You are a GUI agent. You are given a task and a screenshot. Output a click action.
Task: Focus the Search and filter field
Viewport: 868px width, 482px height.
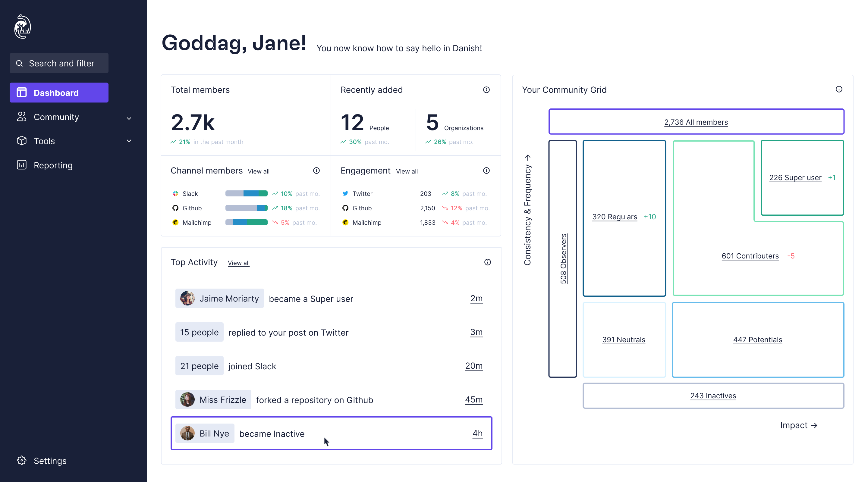pos(59,63)
